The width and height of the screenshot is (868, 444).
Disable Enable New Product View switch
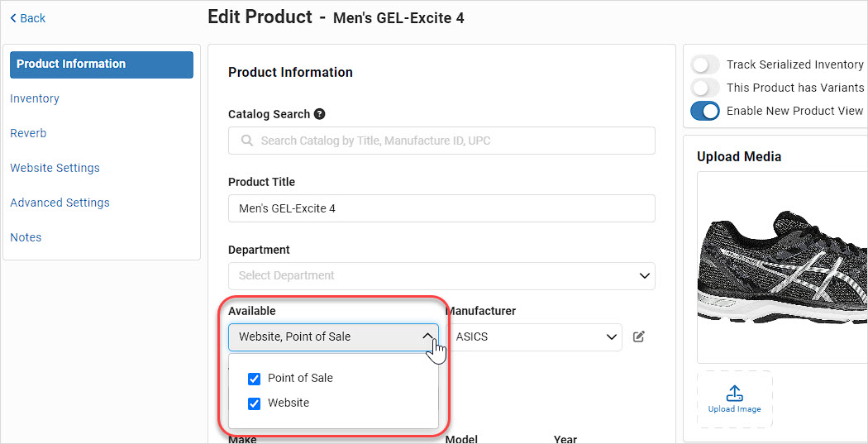click(705, 111)
